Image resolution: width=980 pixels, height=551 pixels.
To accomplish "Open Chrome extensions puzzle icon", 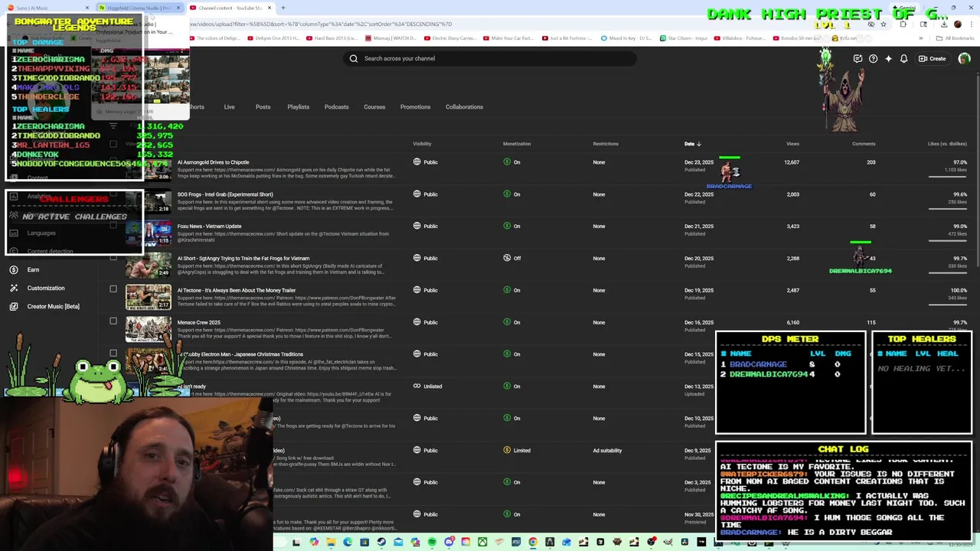I will pyautogui.click(x=903, y=24).
